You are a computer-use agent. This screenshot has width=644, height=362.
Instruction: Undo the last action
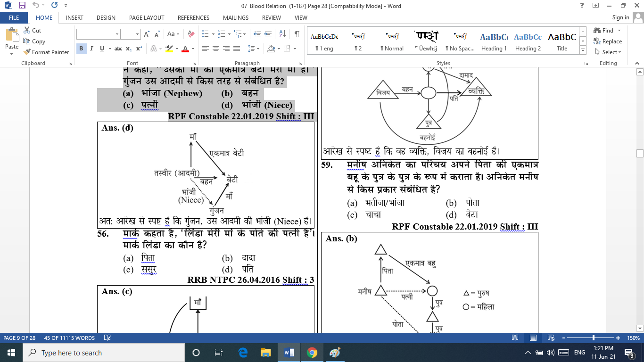[36, 6]
